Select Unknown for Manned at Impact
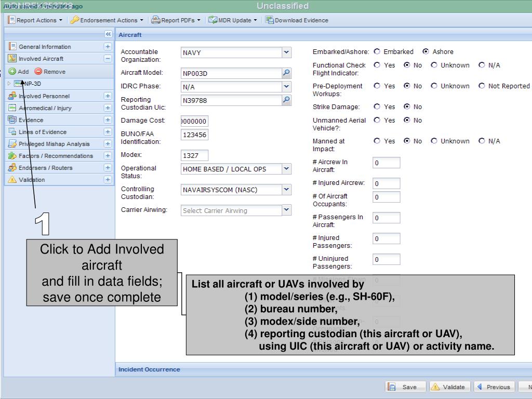The image size is (532, 399). point(434,141)
